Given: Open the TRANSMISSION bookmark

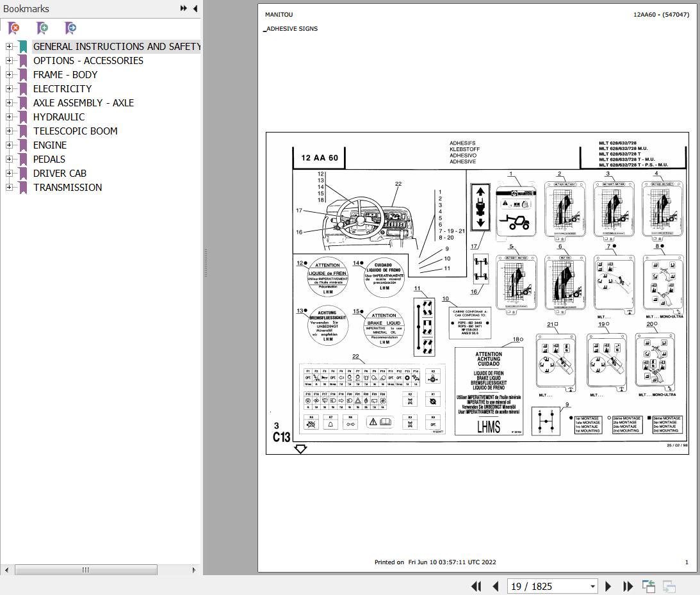Looking at the screenshot, I should [x=67, y=188].
